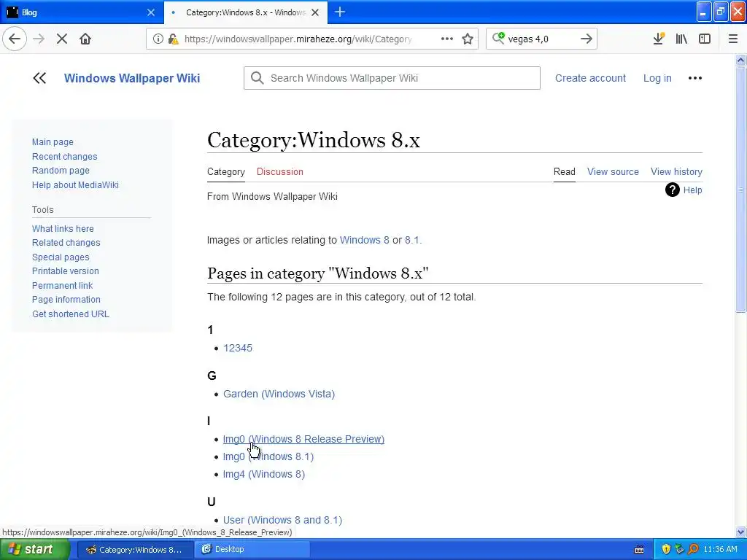747x560 pixels.
Task: Show site information icon in address bar
Action: tap(158, 39)
